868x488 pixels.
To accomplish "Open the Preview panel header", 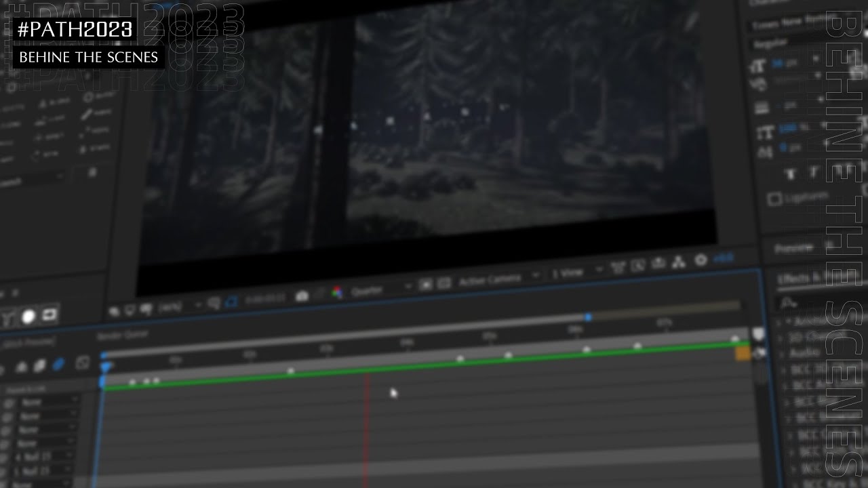I will tap(793, 248).
